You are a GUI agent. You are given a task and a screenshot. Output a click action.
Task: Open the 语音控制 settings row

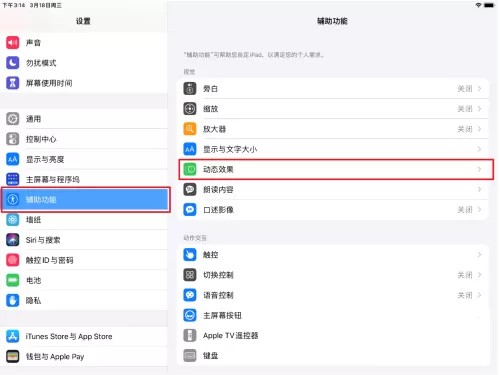coord(333,295)
